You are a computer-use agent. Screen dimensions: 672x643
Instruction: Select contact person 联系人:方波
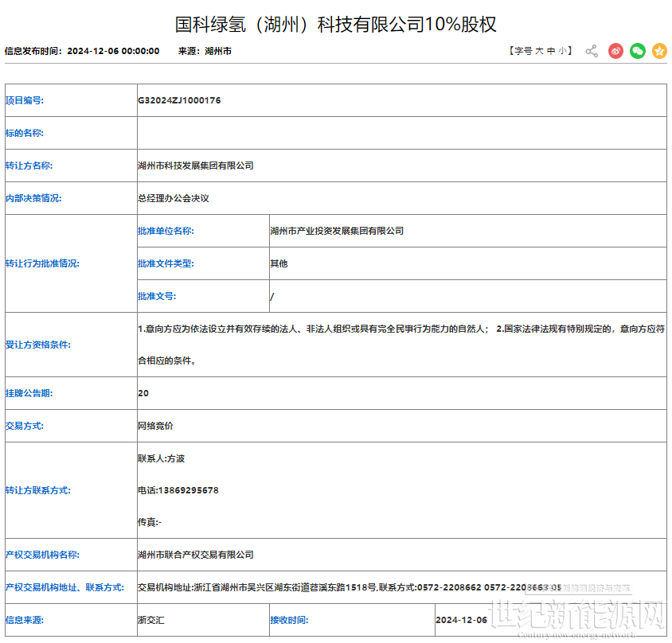point(161,458)
